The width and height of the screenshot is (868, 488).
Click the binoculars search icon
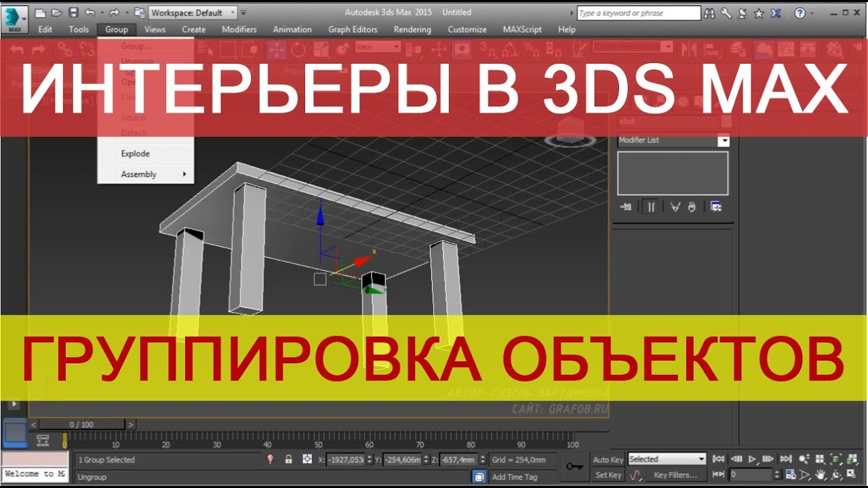tap(710, 13)
